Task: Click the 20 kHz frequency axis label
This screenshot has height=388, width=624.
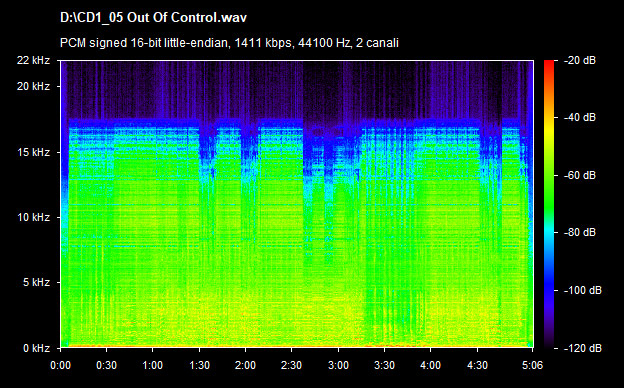Action: point(33,86)
